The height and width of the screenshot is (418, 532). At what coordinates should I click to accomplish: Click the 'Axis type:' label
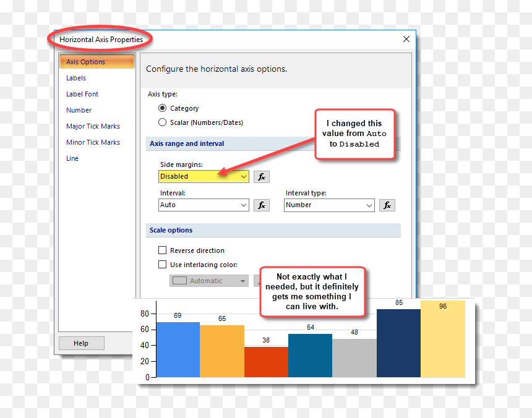[163, 94]
